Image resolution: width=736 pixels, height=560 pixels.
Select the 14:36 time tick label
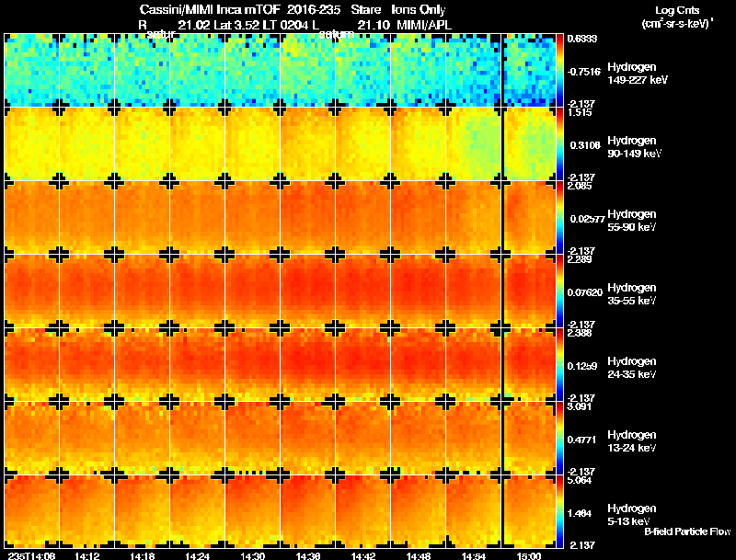coord(308,555)
